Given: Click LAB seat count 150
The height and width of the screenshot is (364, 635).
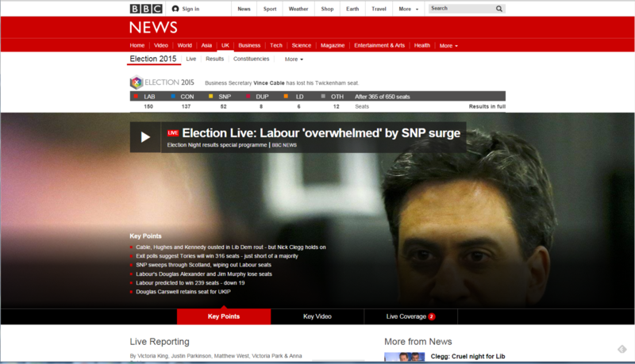Looking at the screenshot, I should pos(148,106).
